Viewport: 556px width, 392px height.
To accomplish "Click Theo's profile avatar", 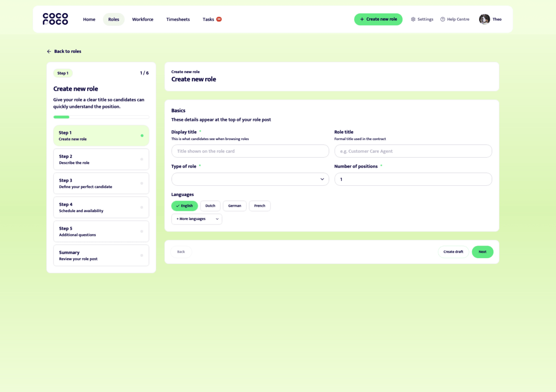I will (484, 19).
